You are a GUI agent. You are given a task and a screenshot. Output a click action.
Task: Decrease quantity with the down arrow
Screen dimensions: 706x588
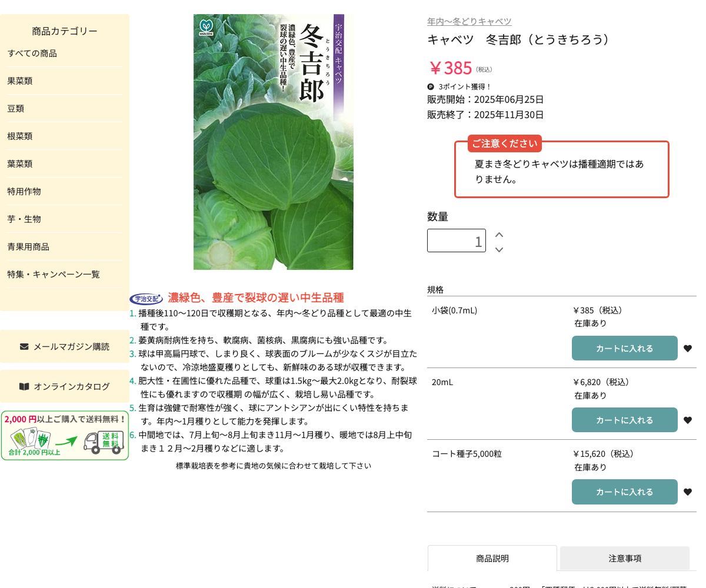[x=499, y=250]
